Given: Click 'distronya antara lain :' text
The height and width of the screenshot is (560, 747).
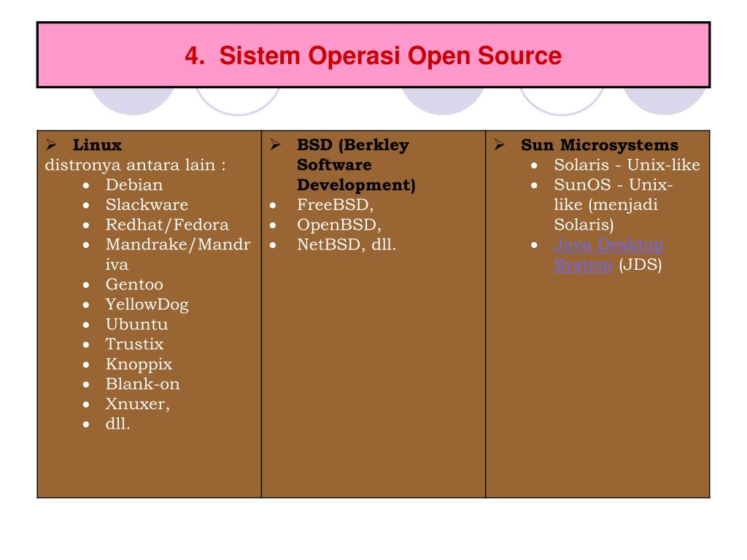Looking at the screenshot, I should click(x=135, y=166).
